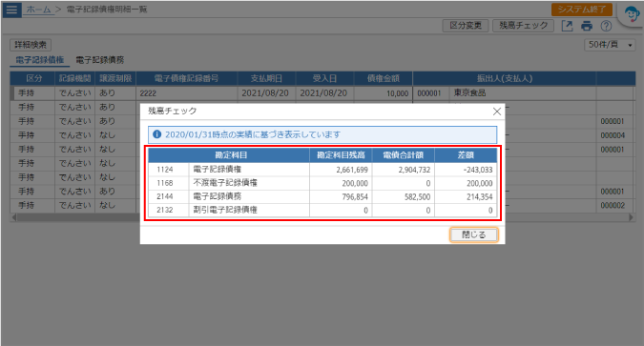This screenshot has width=644, height=346.
Task: Select account code 1124 cell
Action: [168, 170]
